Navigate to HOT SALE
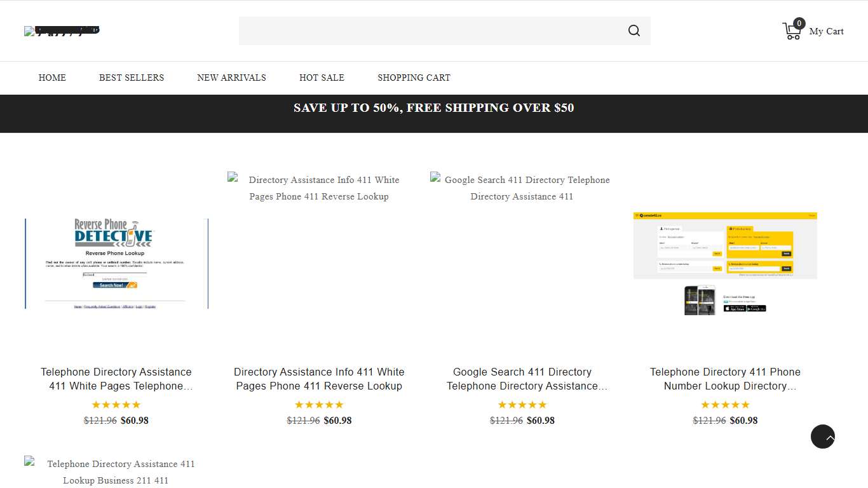Screen dimensions: 868x488 pos(322,78)
